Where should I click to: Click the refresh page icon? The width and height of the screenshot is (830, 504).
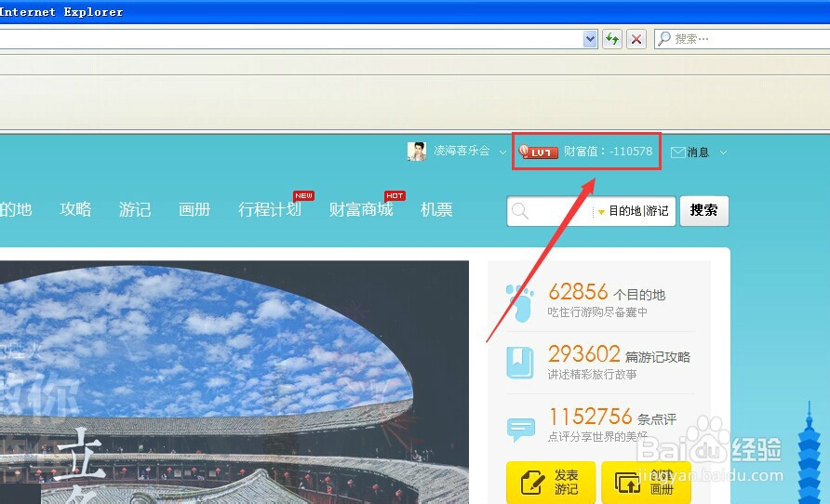pyautogui.click(x=612, y=39)
